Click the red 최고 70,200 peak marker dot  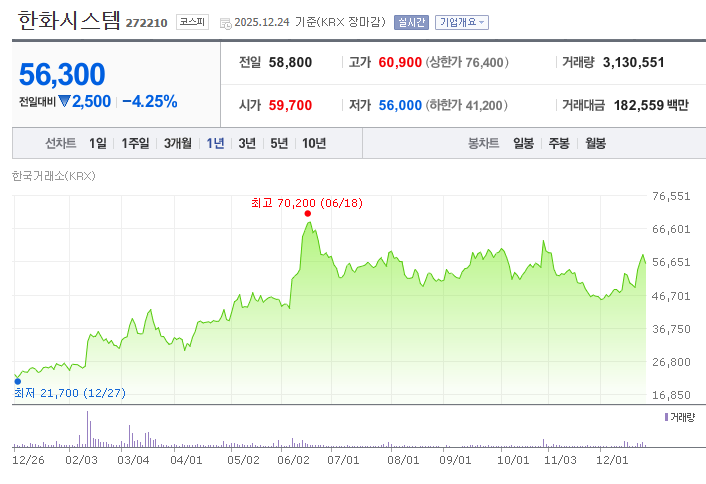pos(308,213)
